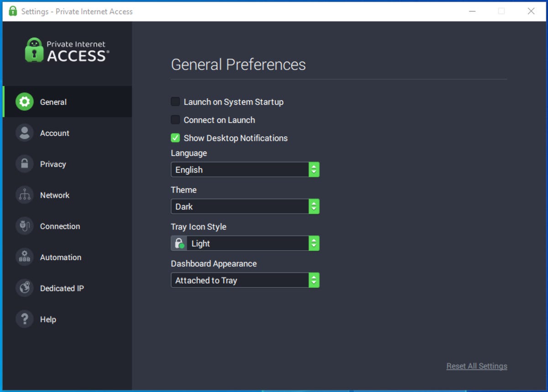Click the Network topology icon
This screenshot has height=392, width=548.
(24, 195)
